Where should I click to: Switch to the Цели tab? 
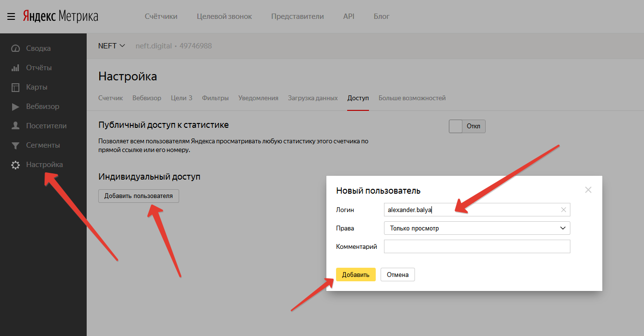pos(181,98)
